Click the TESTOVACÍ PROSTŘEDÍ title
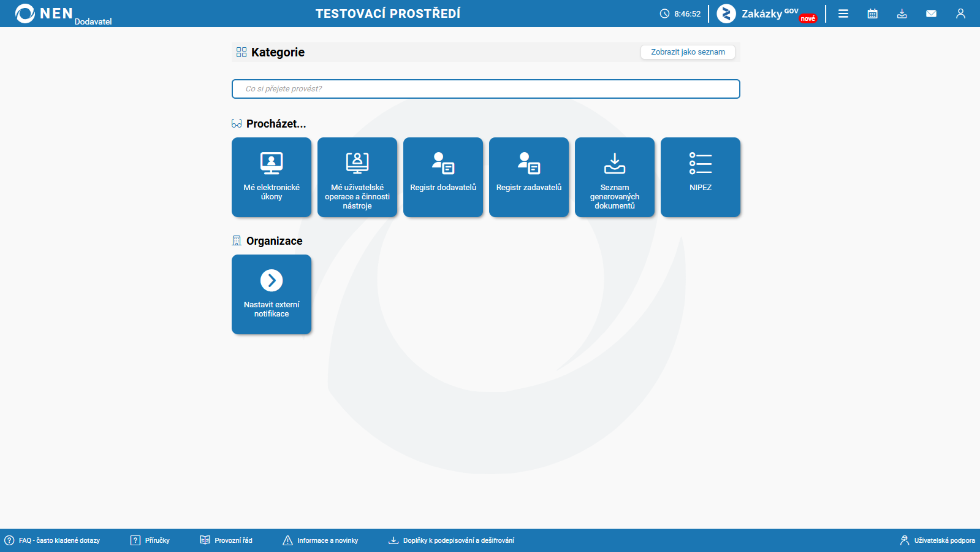Image resolution: width=980 pixels, height=552 pixels. (x=388, y=13)
